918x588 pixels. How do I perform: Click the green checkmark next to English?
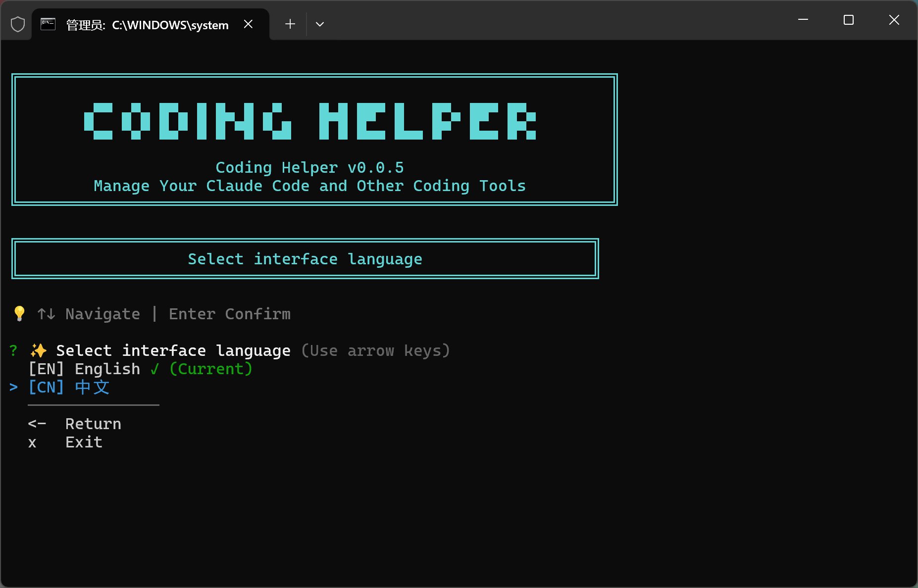point(155,369)
